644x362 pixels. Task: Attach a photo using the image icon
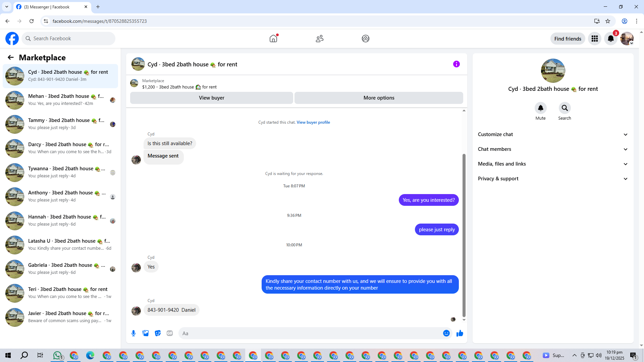[x=146, y=333]
